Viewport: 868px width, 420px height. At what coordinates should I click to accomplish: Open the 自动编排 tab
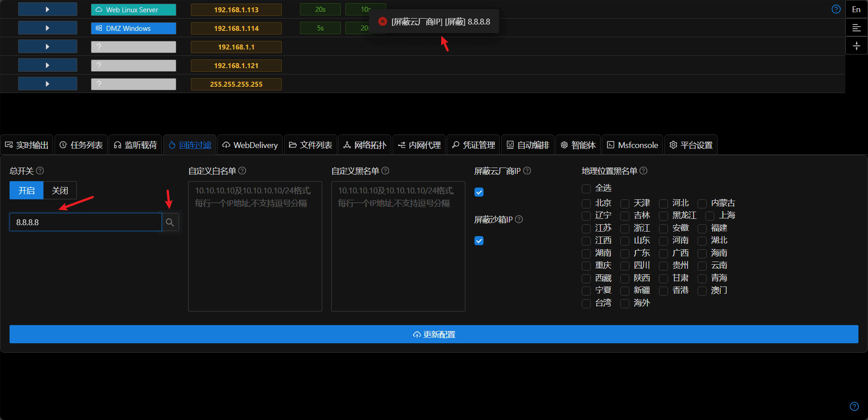click(x=528, y=145)
